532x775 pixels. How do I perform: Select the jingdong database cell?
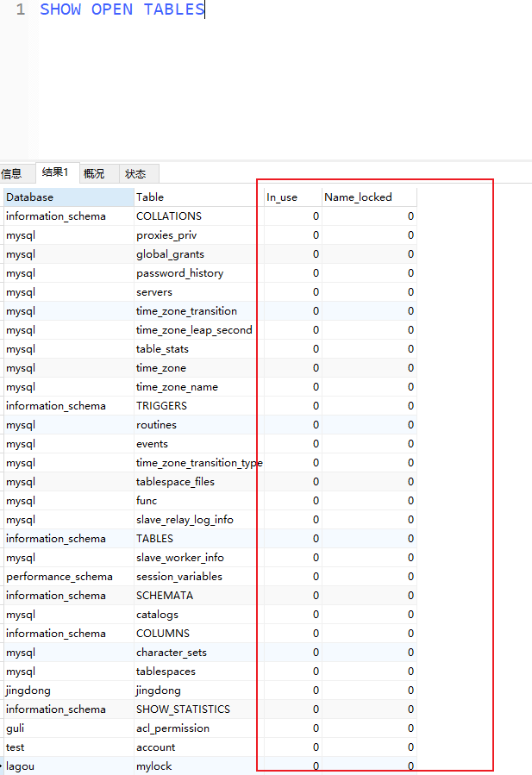coord(69,691)
